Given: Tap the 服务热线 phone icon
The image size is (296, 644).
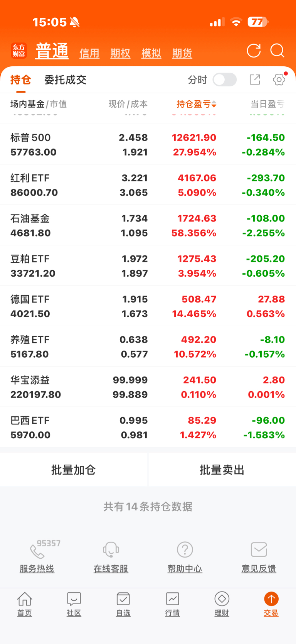Looking at the screenshot, I should pos(37,551).
